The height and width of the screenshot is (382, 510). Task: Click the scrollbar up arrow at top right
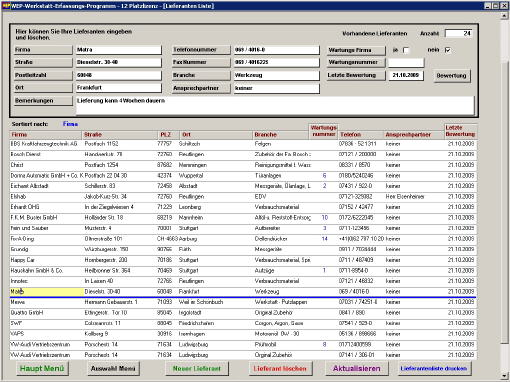504,16
